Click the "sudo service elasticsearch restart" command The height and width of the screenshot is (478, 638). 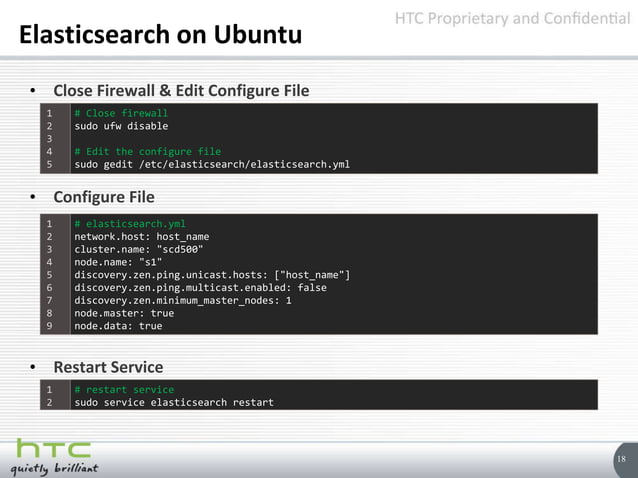pos(174,402)
